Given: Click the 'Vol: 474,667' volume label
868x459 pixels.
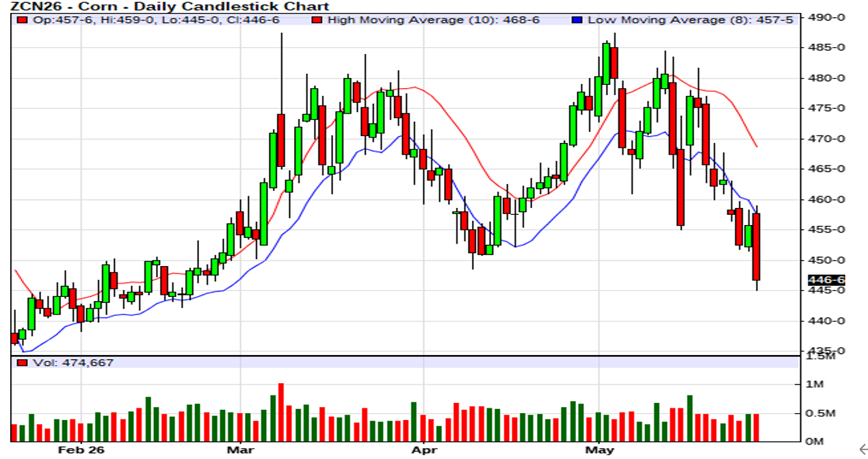Looking at the screenshot, I should coord(73,363).
